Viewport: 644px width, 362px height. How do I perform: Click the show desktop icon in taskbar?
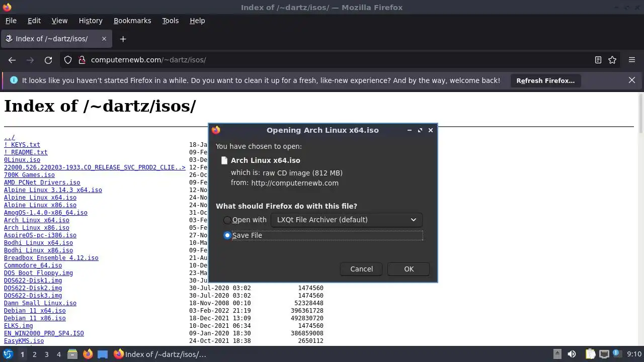[103, 354]
